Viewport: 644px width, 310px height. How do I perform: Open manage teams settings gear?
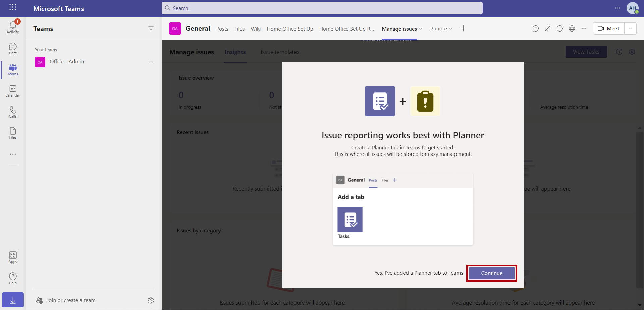pyautogui.click(x=151, y=300)
